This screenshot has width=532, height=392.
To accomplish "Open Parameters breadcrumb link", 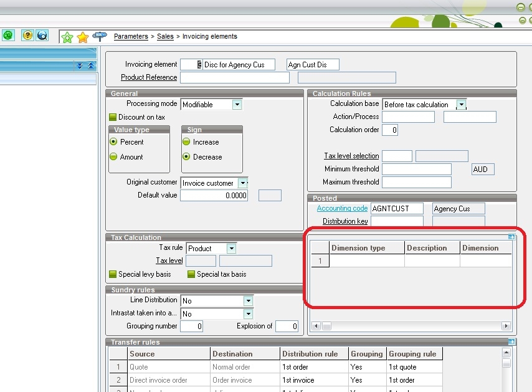I will (131, 36).
